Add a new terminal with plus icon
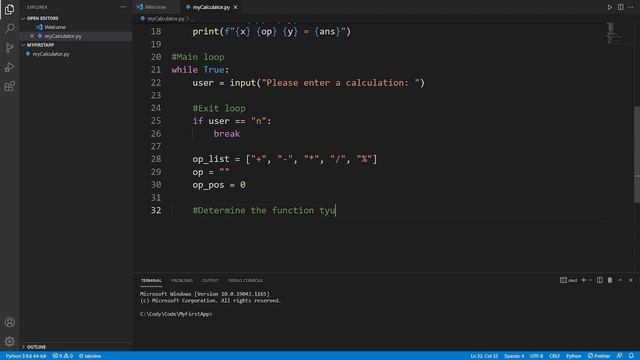 (x=584, y=280)
